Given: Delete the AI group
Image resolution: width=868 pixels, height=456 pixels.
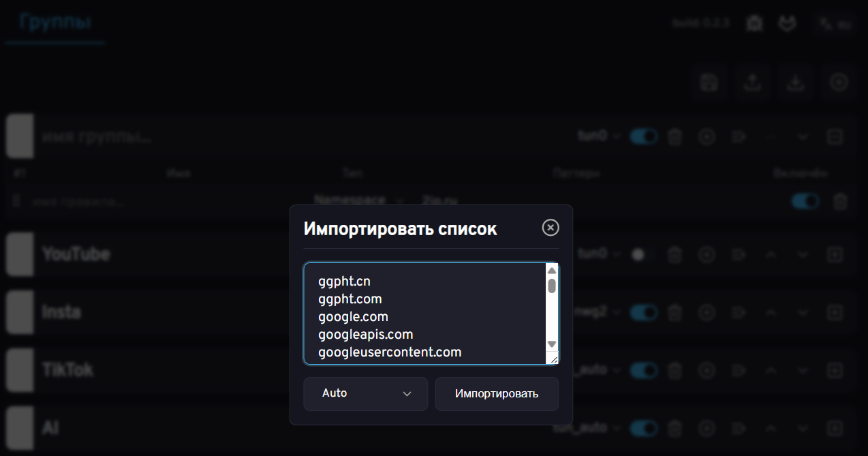Looking at the screenshot, I should coord(674,429).
